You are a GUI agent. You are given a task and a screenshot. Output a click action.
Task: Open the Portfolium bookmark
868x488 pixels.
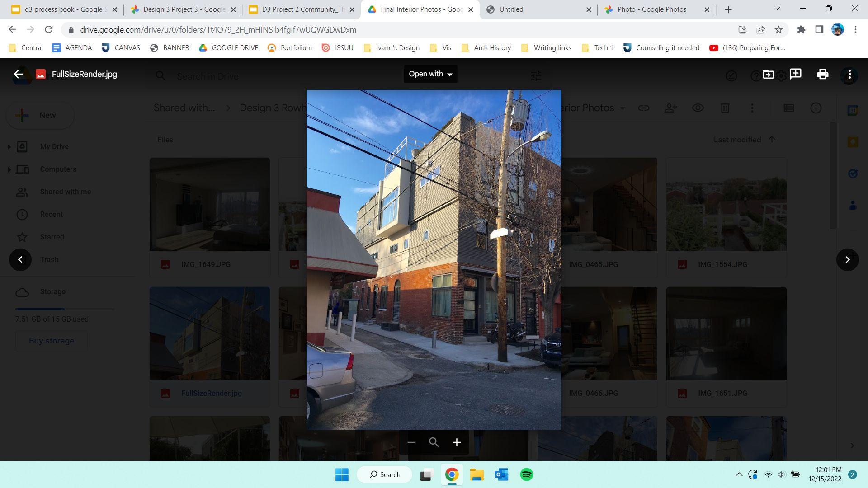coord(290,48)
